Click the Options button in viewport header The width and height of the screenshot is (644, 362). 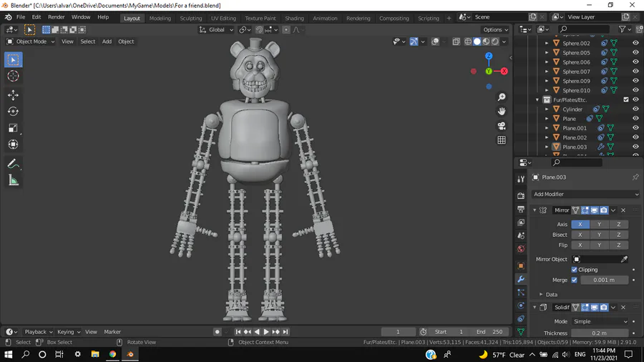495,30
